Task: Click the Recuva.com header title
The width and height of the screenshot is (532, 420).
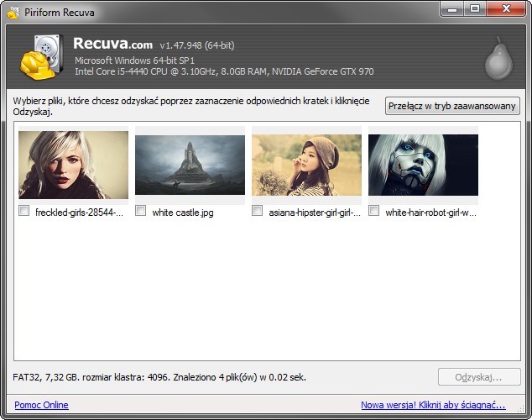Action: tap(112, 44)
